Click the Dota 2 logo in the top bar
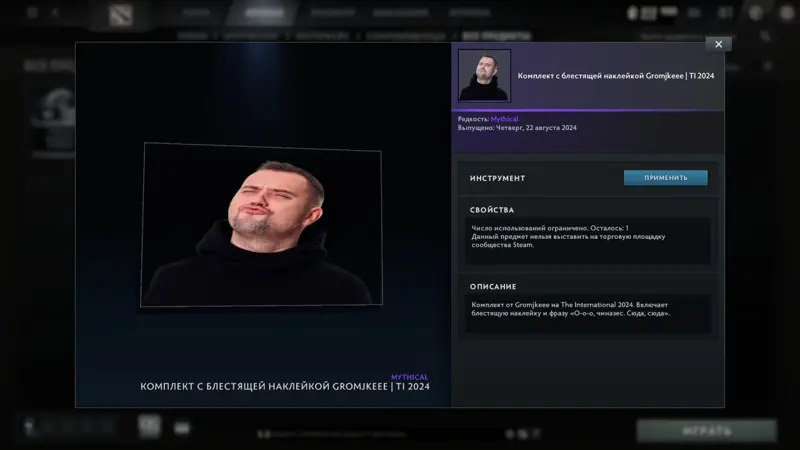 click(x=121, y=15)
